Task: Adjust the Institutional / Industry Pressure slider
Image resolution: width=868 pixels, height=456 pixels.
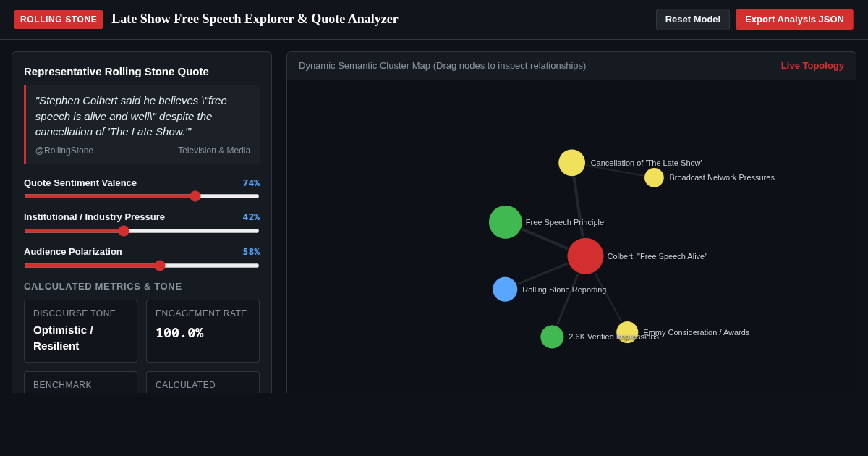Action: tap(142, 231)
